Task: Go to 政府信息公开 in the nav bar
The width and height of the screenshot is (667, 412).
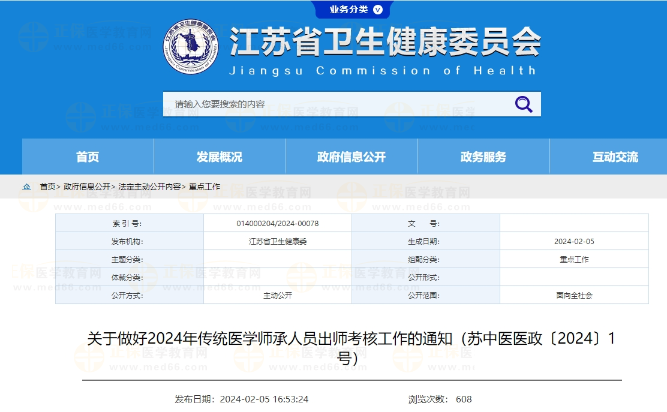Action: pos(351,157)
